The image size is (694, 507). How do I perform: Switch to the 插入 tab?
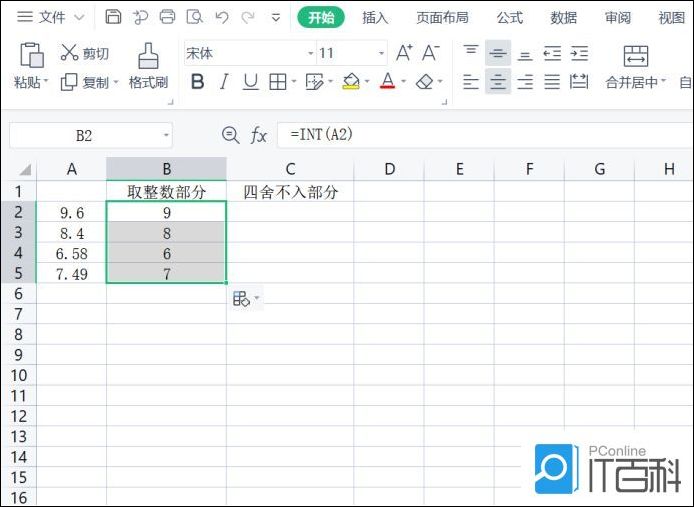(375, 18)
